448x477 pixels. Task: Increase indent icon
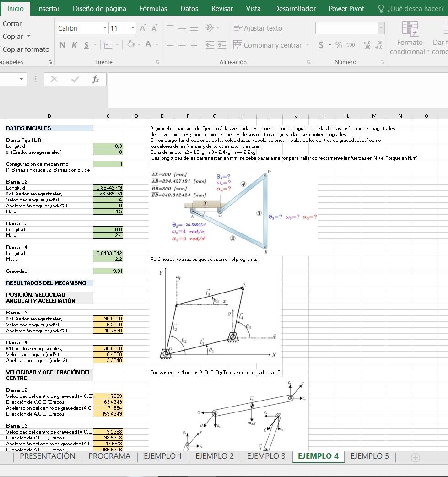tap(222, 45)
